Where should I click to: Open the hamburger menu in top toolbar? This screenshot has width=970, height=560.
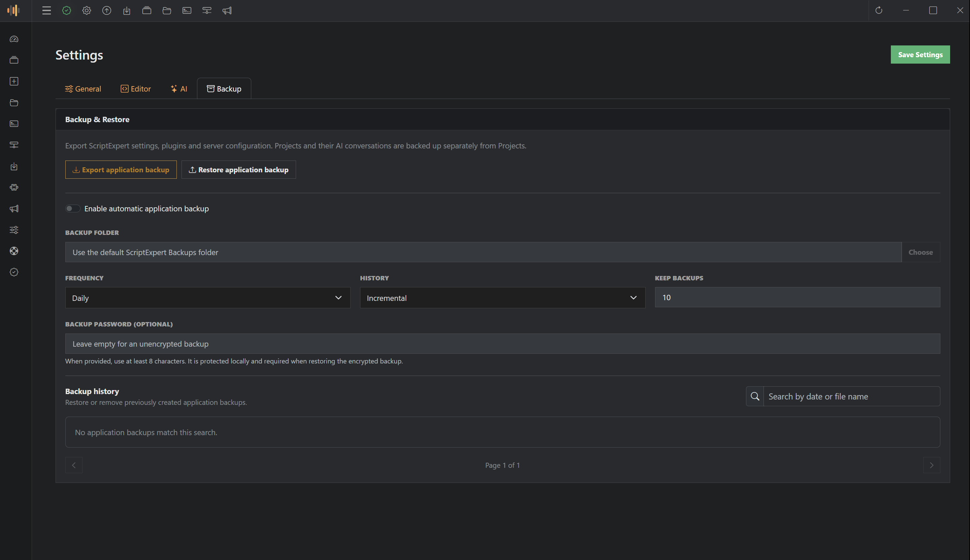[46, 10]
